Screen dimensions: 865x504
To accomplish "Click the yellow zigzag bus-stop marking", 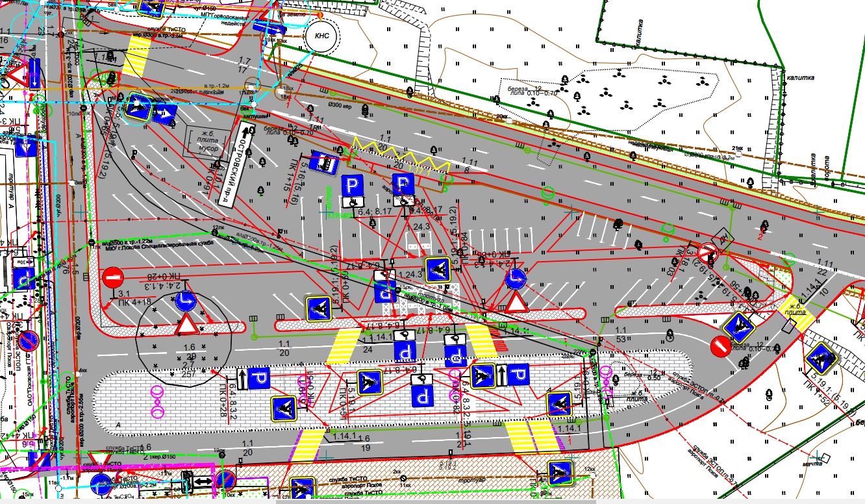I will [401, 154].
